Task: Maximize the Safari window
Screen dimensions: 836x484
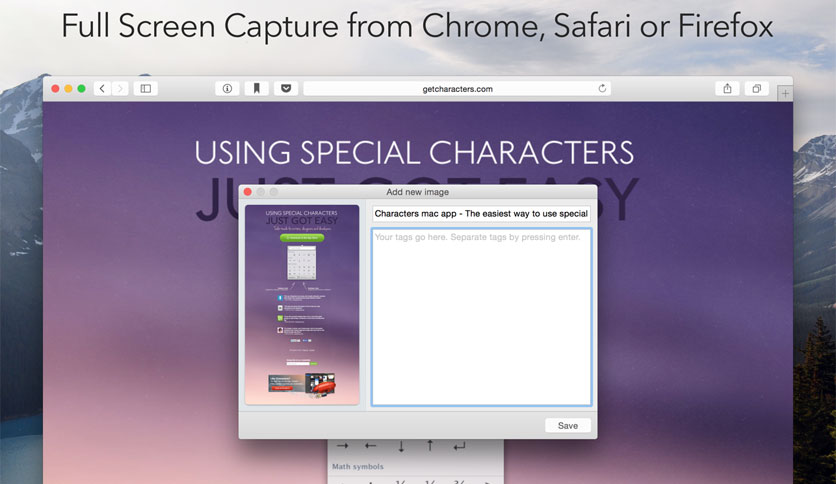Action: (81, 88)
